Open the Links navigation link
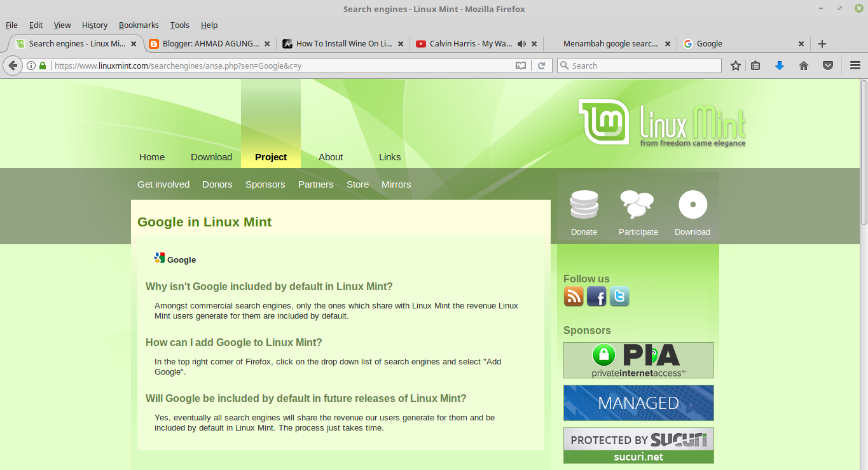 390,157
